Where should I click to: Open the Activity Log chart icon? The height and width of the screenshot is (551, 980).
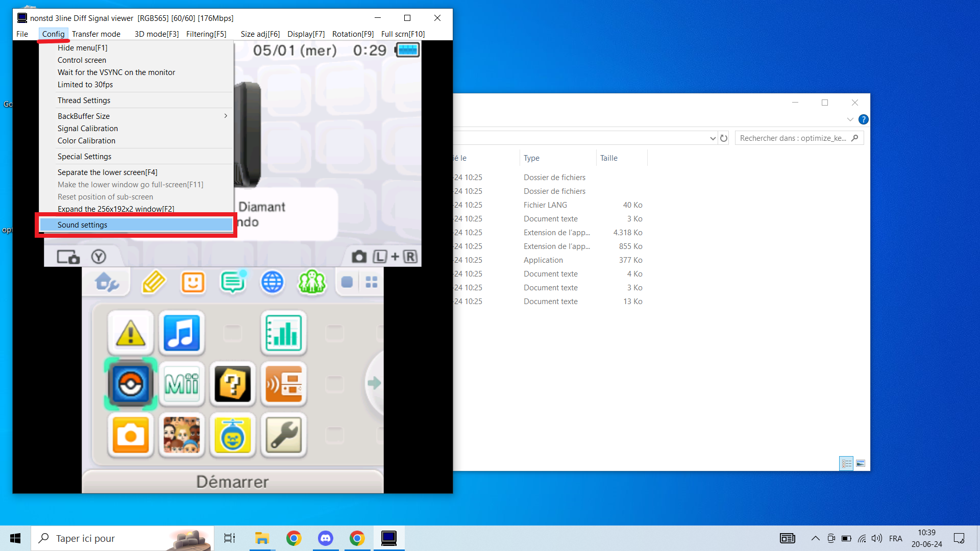click(284, 333)
